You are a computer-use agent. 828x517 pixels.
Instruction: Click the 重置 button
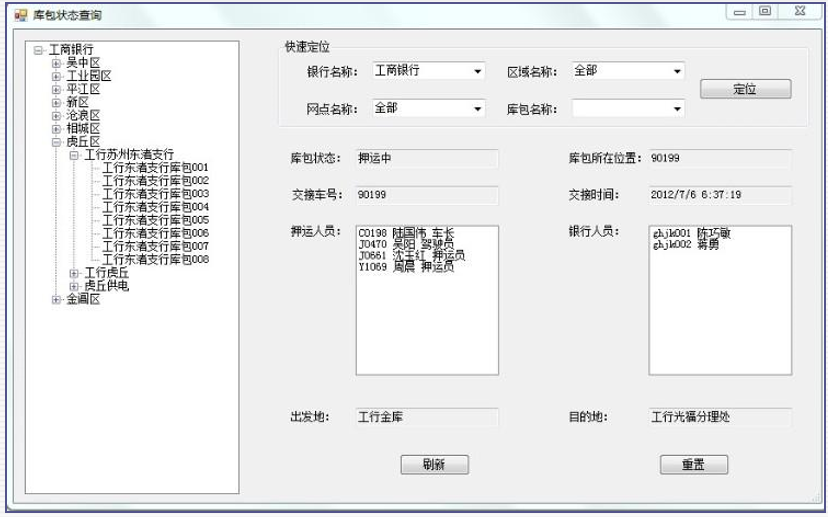click(x=694, y=465)
